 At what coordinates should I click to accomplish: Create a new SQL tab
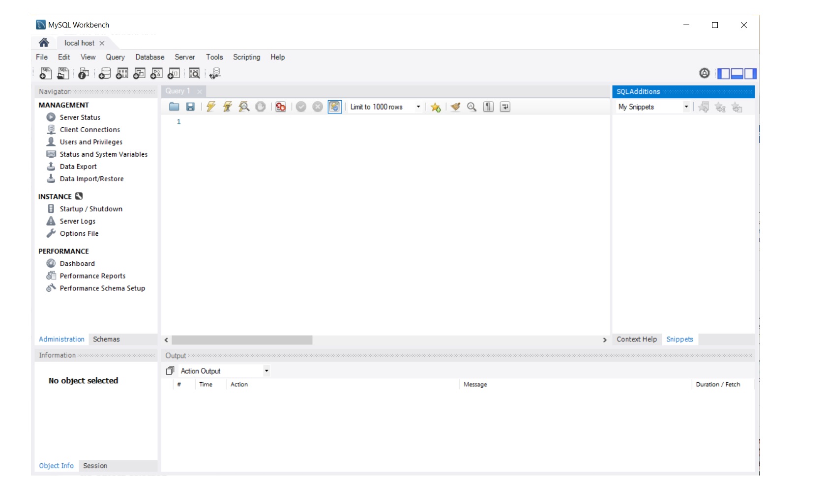coord(45,73)
